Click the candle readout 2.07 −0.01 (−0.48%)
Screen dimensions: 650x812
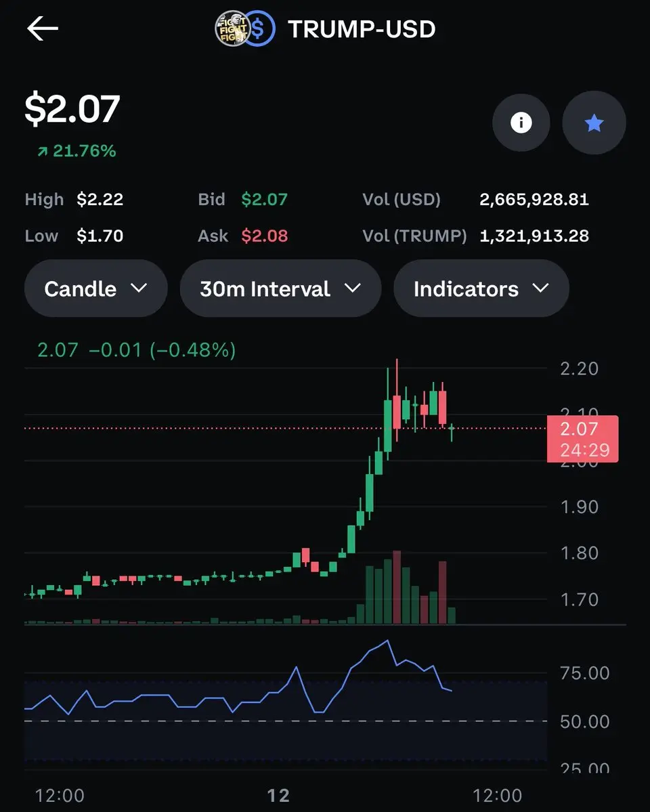[137, 350]
